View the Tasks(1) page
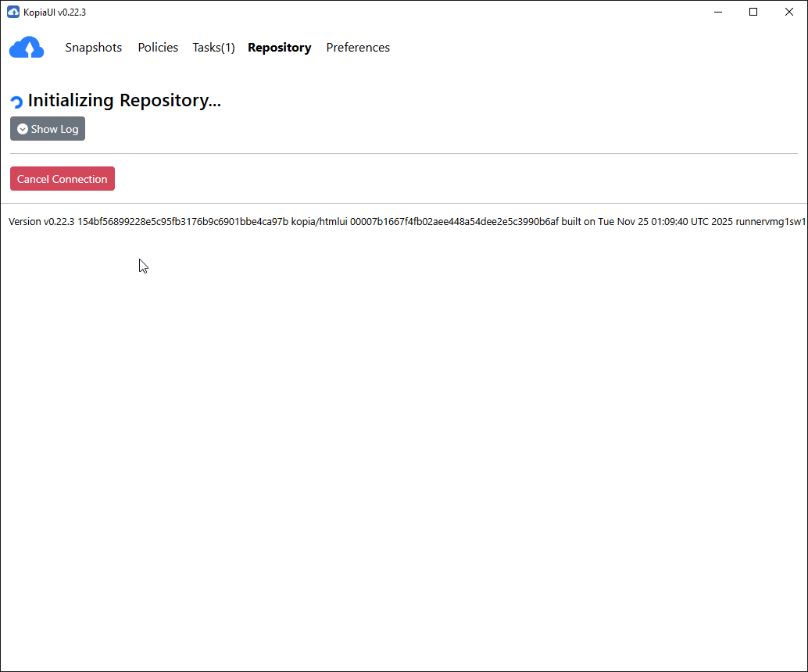Viewport: 808px width, 672px height. 213,48
